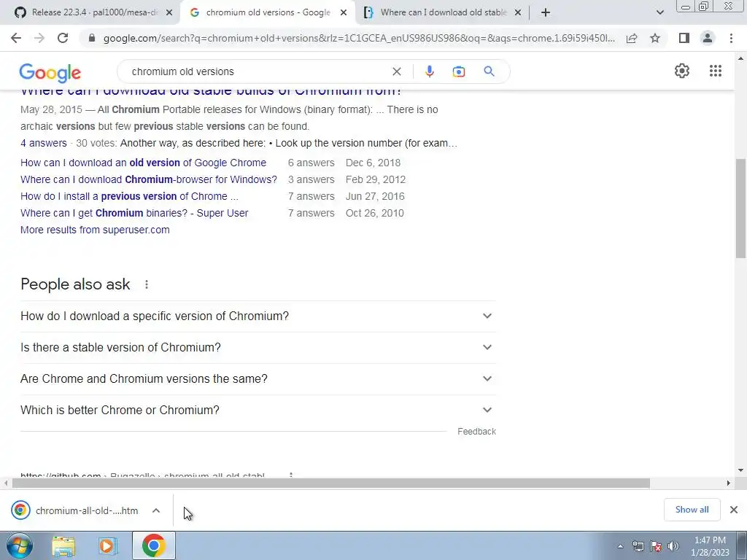Open Chrome's three-dot menu

point(731,38)
